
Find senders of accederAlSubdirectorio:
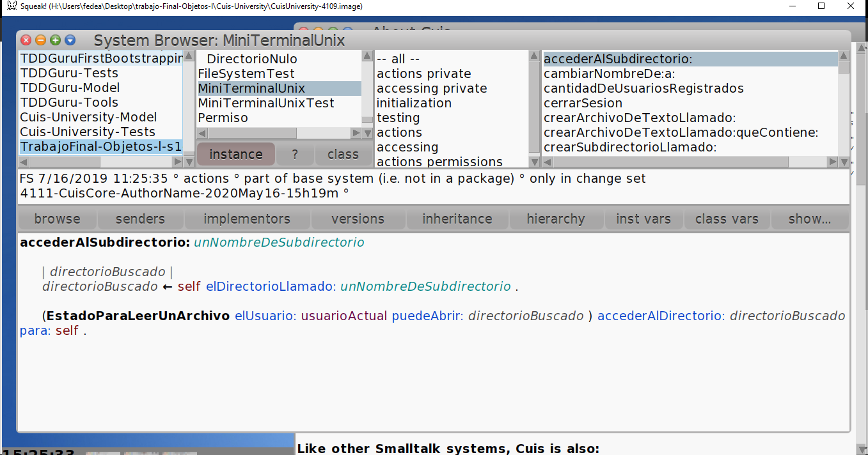pyautogui.click(x=140, y=219)
